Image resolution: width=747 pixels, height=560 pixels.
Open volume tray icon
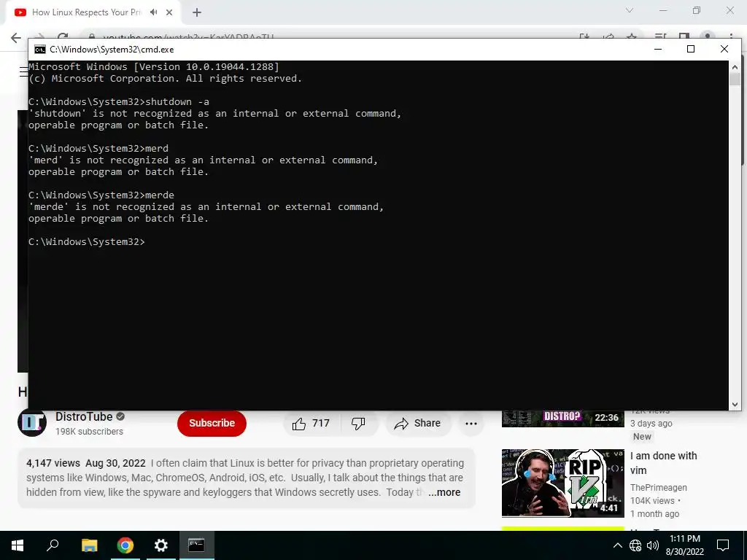pyautogui.click(x=653, y=545)
